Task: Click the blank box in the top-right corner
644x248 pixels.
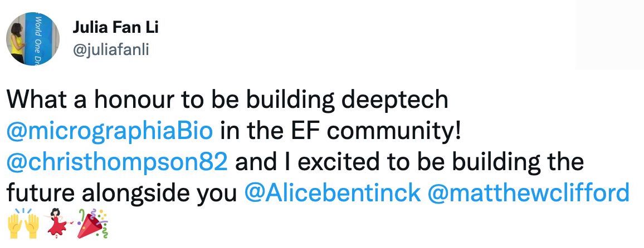Action: (x=609, y=34)
